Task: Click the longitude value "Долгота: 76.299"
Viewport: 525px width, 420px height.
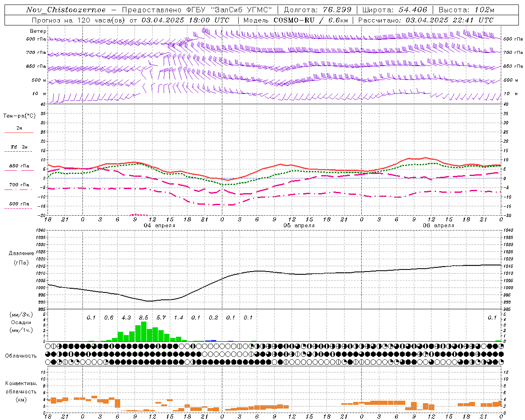Action: [317, 10]
